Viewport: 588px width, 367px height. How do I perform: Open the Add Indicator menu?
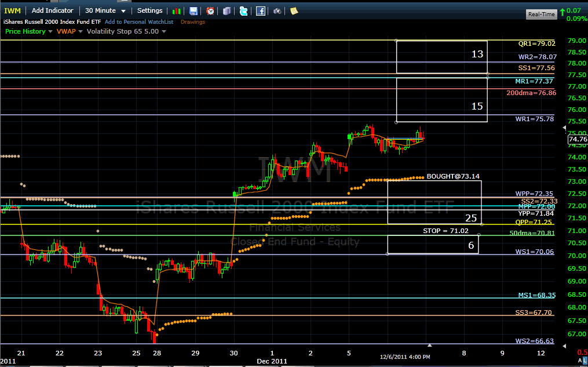[x=53, y=10]
